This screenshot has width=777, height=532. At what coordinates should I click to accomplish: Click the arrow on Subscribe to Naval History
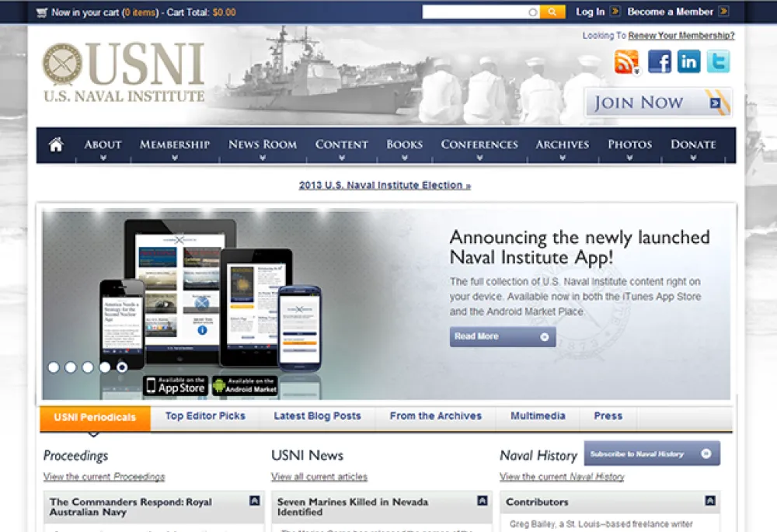[706, 454]
